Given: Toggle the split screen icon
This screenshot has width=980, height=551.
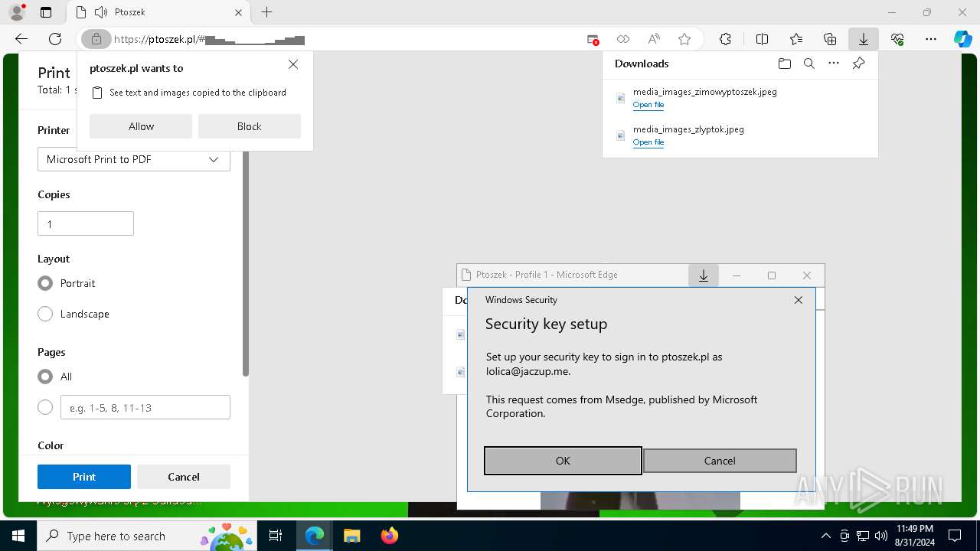Looking at the screenshot, I should point(762,39).
